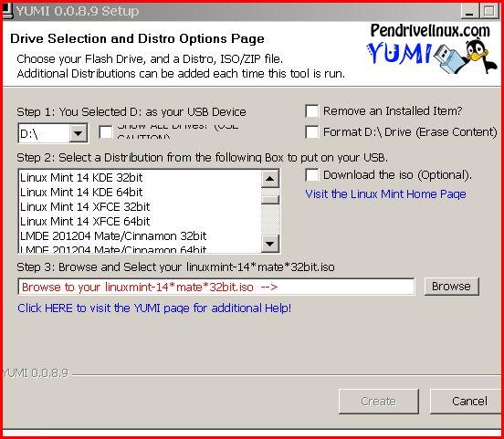
Task: Enable 'Remove an Installed Item?' checkbox
Action: coord(311,111)
